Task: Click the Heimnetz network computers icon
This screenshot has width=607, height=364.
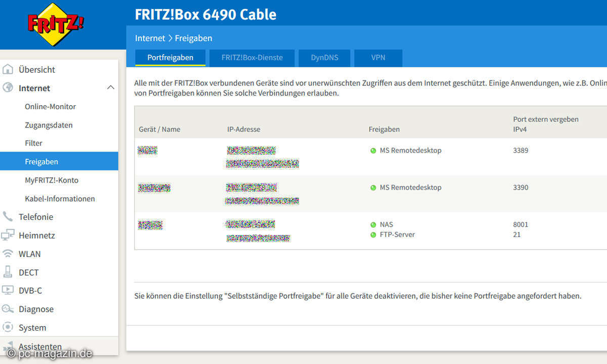Action: (x=8, y=235)
